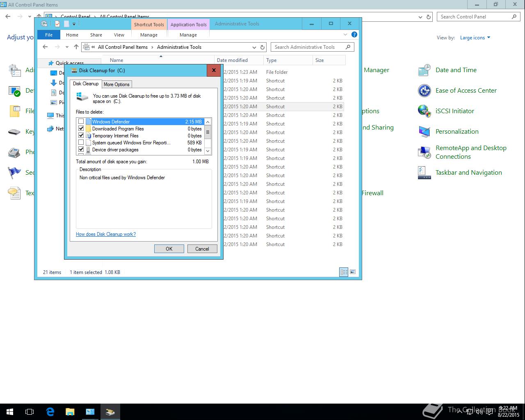The width and height of the screenshot is (525, 420).
Task: Switch to Control Panel taskbar button
Action: tap(90, 412)
